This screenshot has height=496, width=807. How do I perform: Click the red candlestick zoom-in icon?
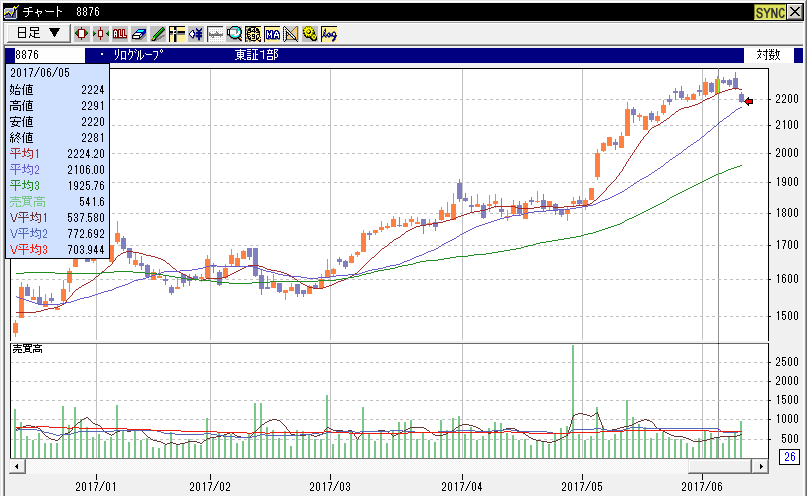[82, 33]
